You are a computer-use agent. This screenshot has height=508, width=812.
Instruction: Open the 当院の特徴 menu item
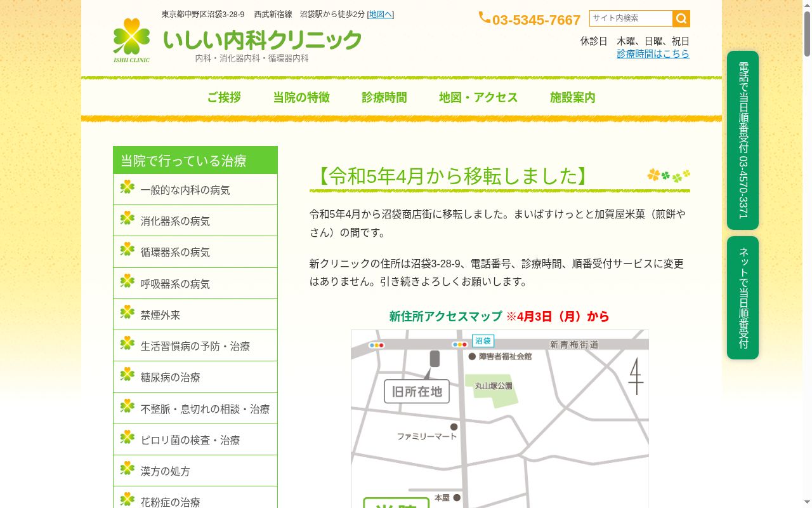(301, 98)
